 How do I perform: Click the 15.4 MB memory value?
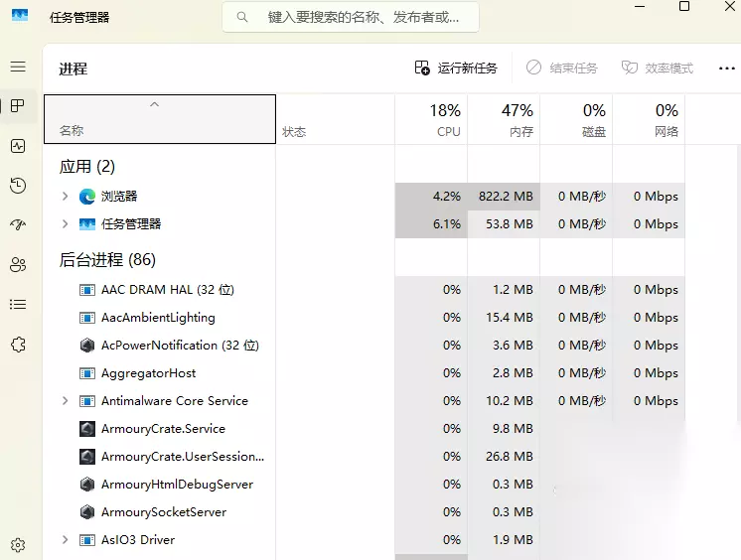tap(510, 318)
